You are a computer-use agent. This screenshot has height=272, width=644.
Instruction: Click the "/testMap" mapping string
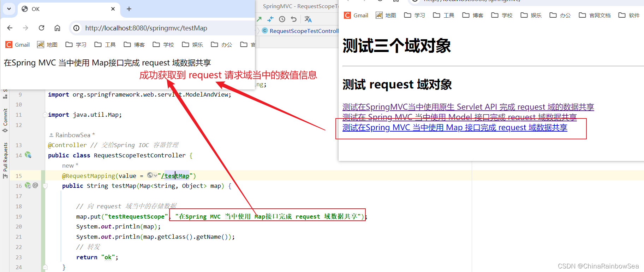click(175, 176)
